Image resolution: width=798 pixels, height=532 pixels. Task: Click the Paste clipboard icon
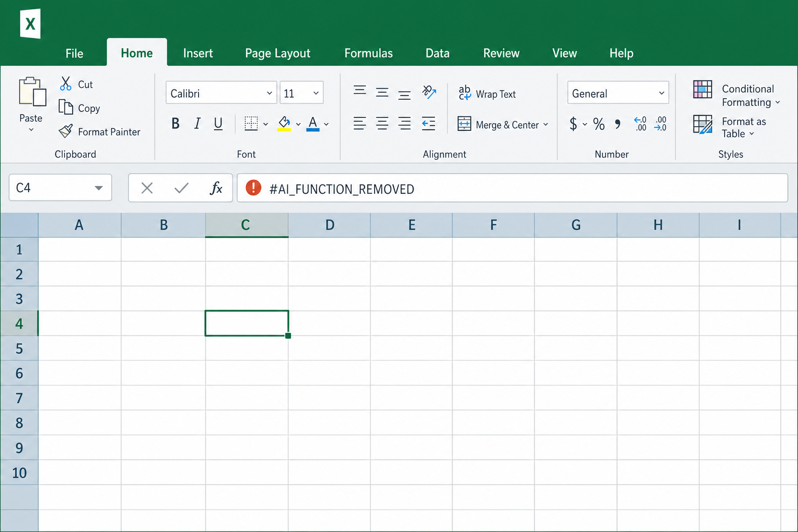click(32, 92)
